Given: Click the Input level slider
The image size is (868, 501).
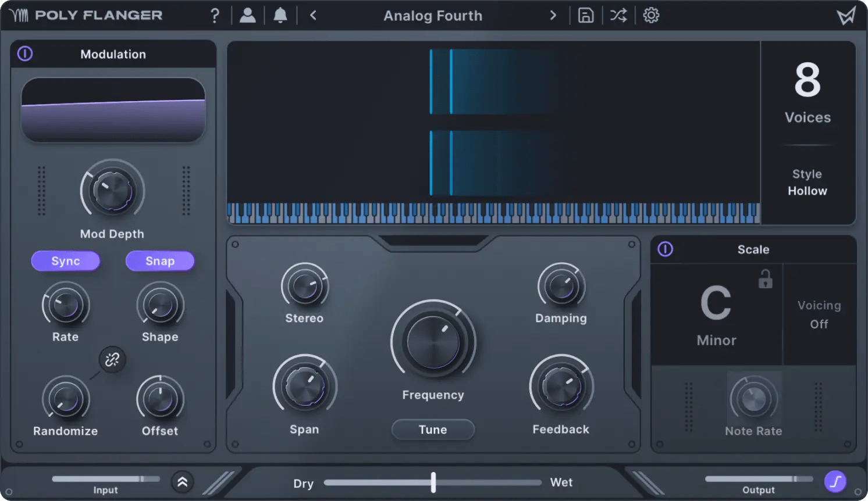Looking at the screenshot, I should coord(106,479).
